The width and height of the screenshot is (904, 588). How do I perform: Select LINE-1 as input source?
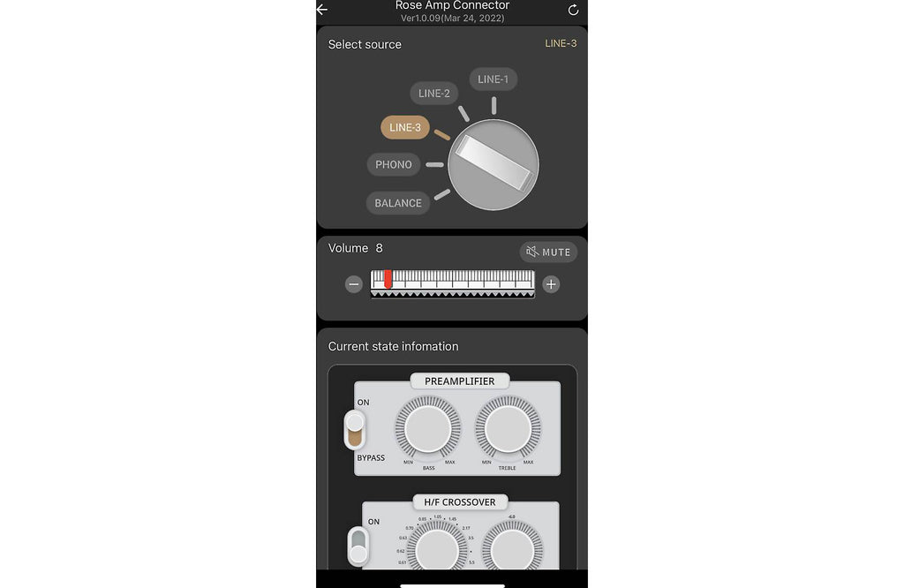tap(493, 79)
